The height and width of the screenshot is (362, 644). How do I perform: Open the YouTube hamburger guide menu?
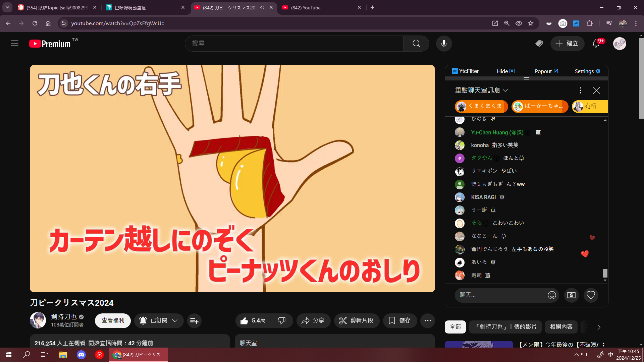click(14, 43)
